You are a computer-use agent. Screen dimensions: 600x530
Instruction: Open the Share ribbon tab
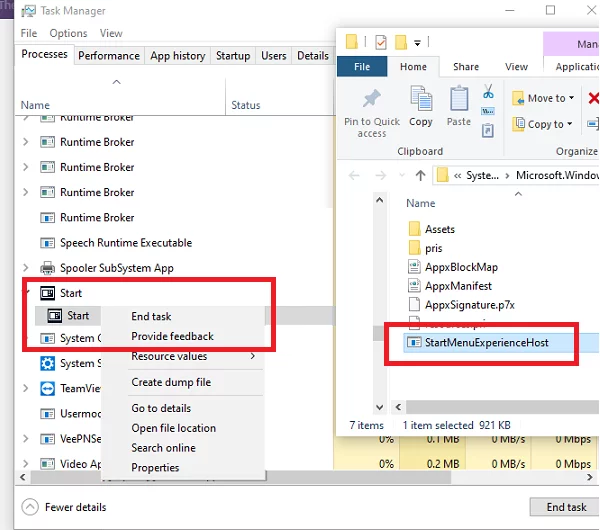tap(465, 67)
